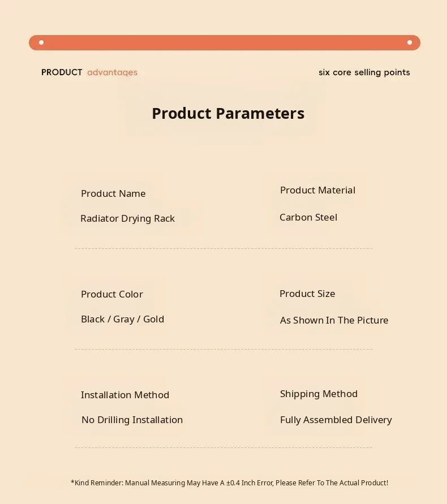447x504 pixels.
Task: Select the "Product Color" label
Action: click(112, 294)
